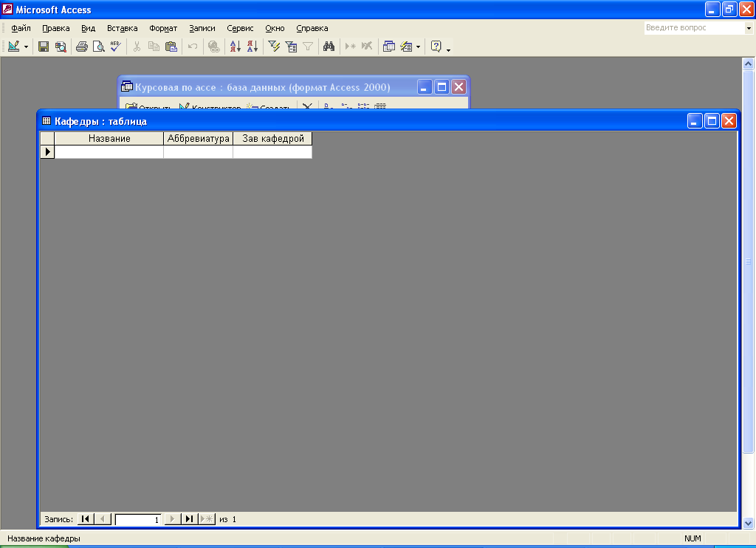Image resolution: width=756 pixels, height=548 pixels.
Task: Expand the help question box dropdown
Action: 749,28
